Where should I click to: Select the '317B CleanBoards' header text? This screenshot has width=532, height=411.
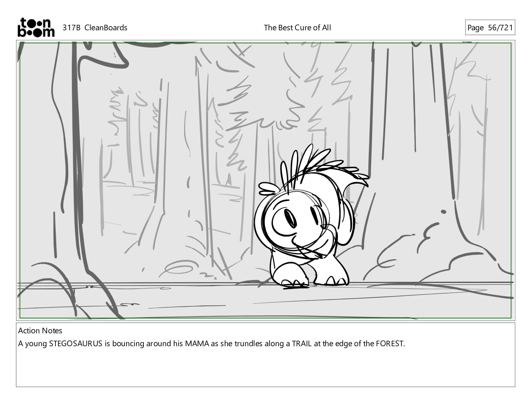coord(95,28)
